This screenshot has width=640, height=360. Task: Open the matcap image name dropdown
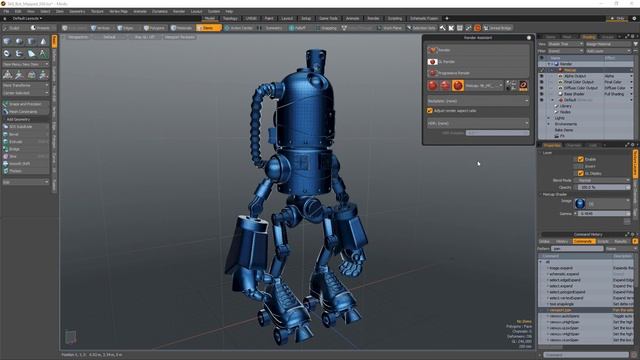click(x=484, y=85)
